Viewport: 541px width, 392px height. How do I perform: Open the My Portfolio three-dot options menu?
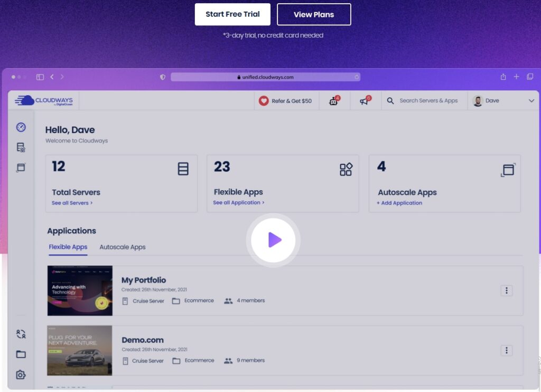(x=506, y=291)
